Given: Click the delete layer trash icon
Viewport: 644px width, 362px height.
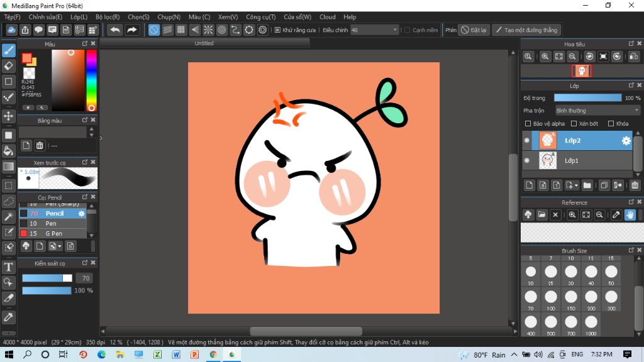Looking at the screenshot, I should pos(635,185).
